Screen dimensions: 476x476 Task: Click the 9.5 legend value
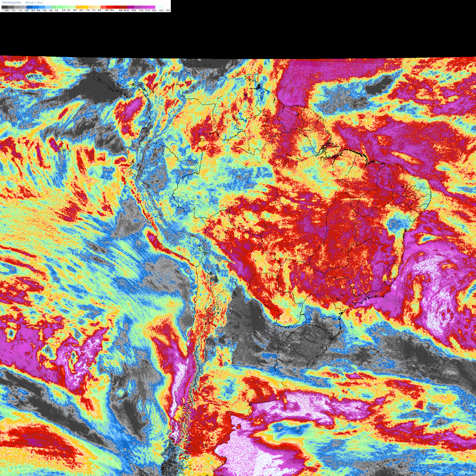click(121, 10)
